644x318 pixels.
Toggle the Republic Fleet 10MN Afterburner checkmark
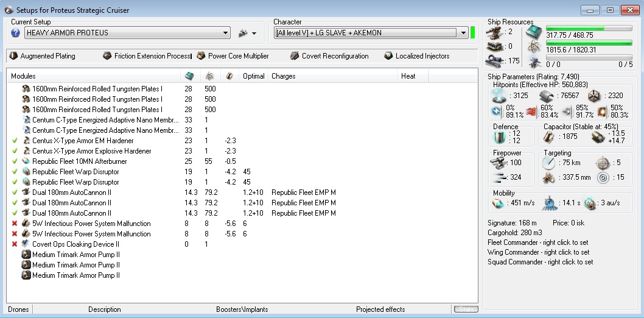(x=15, y=161)
